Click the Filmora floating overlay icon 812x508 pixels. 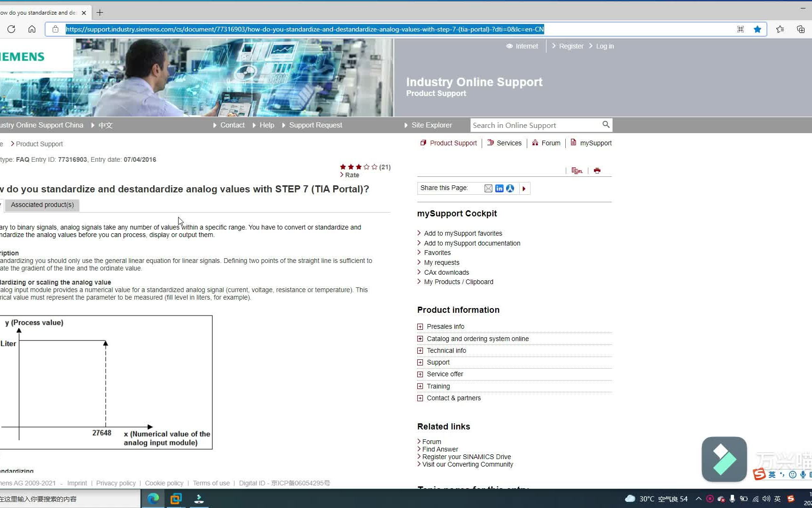(x=724, y=459)
